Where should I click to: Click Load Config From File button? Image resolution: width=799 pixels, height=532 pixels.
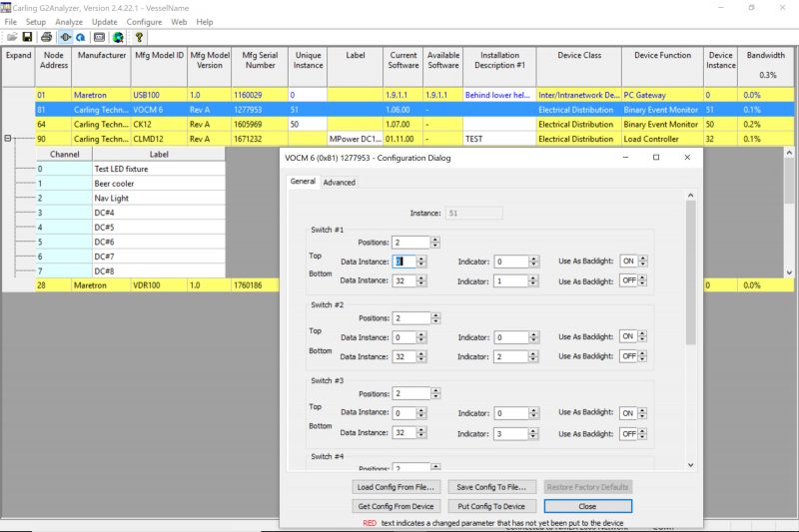[396, 487]
